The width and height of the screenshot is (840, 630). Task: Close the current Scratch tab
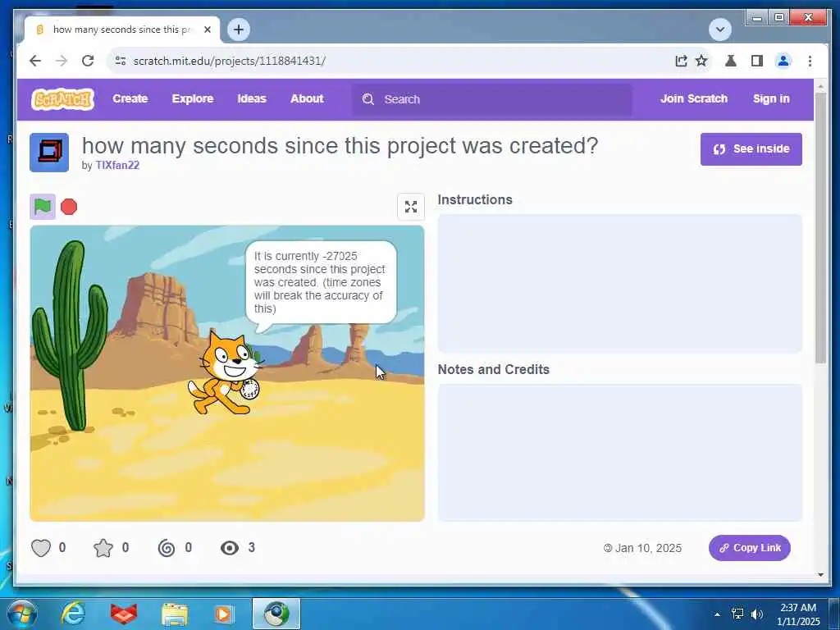coord(208,30)
